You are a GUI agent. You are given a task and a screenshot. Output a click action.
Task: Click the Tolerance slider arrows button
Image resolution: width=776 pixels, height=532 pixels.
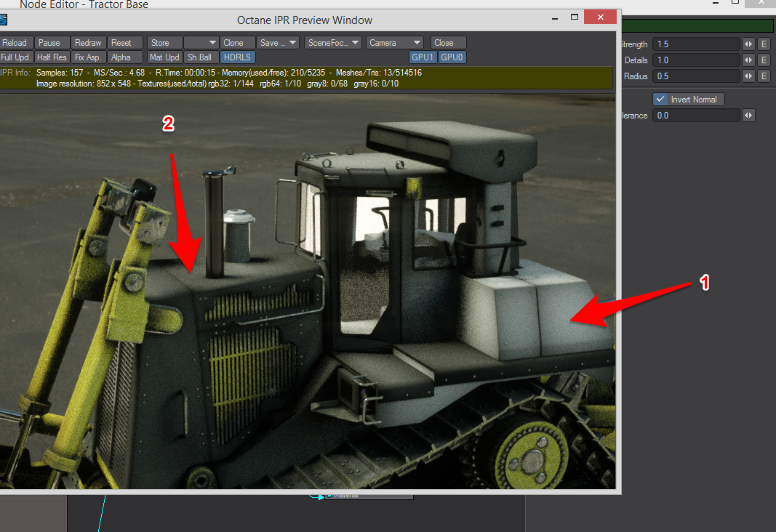(748, 116)
